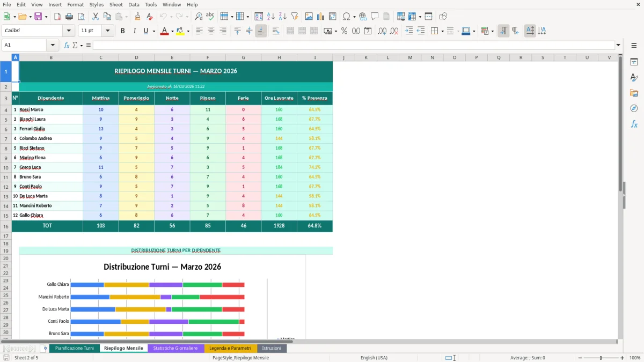
Task: Insert Hyperlink globe icon
Action: click(363, 17)
